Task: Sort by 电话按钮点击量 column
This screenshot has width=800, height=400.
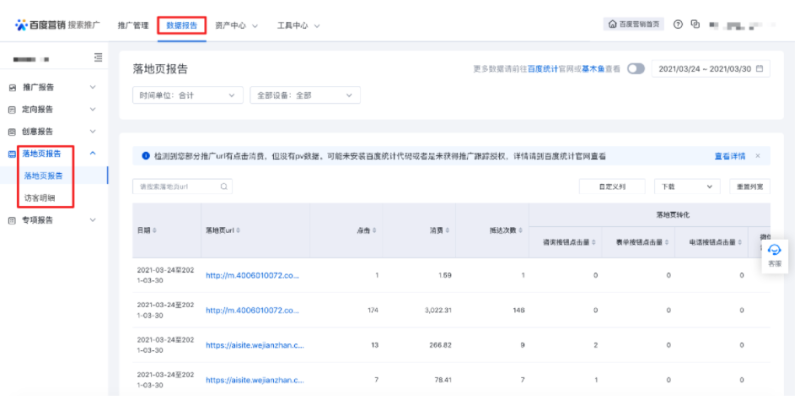Action: coord(740,242)
